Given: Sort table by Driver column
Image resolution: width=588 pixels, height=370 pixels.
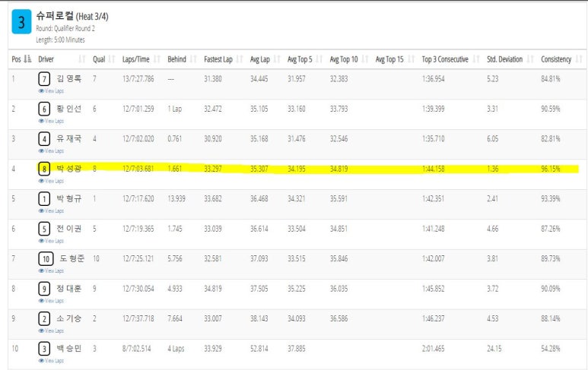Looking at the screenshot, I should click(62, 59).
